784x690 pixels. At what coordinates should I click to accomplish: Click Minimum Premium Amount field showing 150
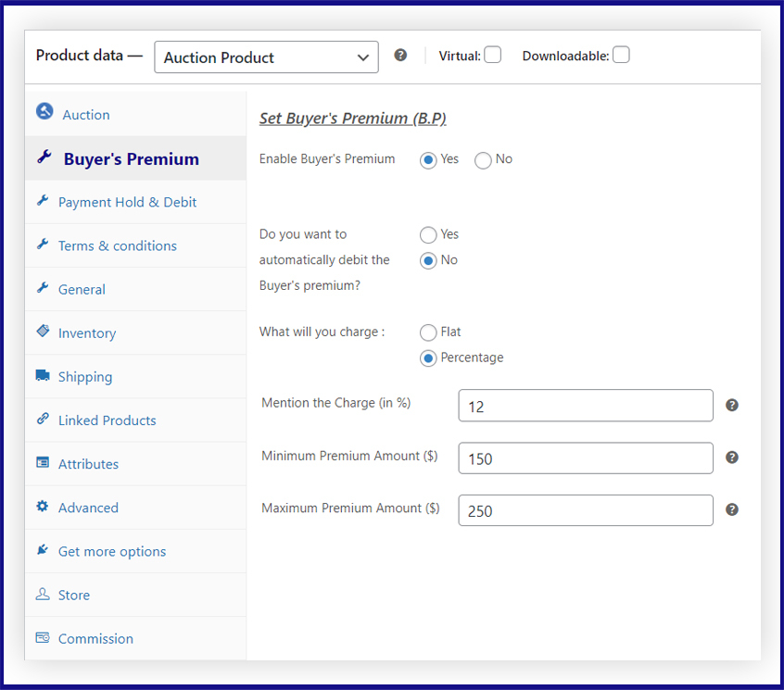tap(586, 458)
